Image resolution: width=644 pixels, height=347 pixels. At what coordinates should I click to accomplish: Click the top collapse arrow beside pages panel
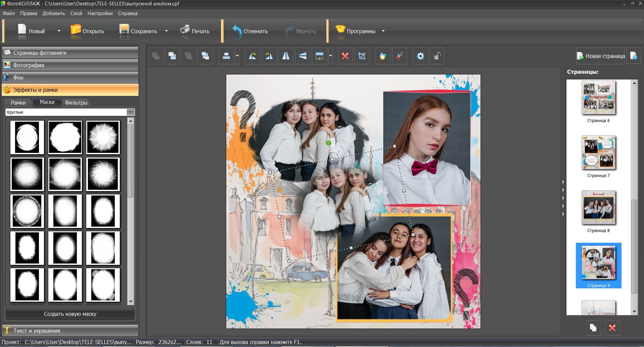tap(563, 182)
